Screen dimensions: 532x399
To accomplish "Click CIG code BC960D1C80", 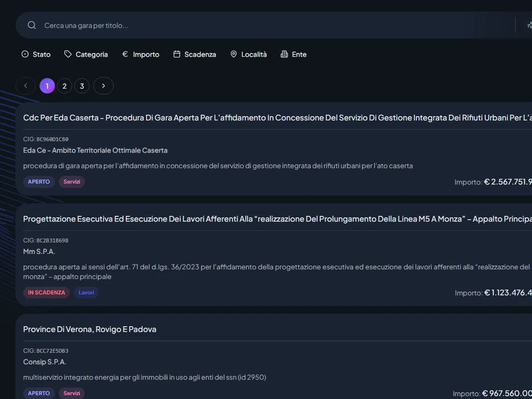I will click(x=53, y=139).
